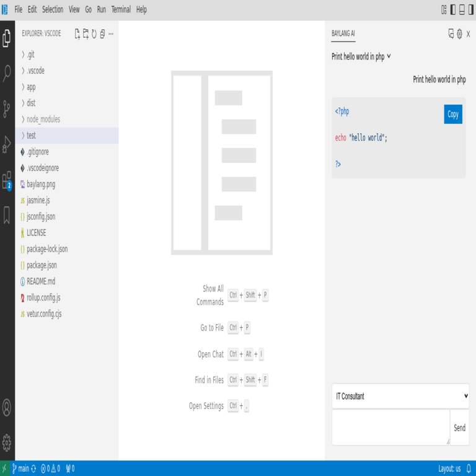Open the Search view in activity bar
Screen dimensions: 476x476
coord(7,74)
